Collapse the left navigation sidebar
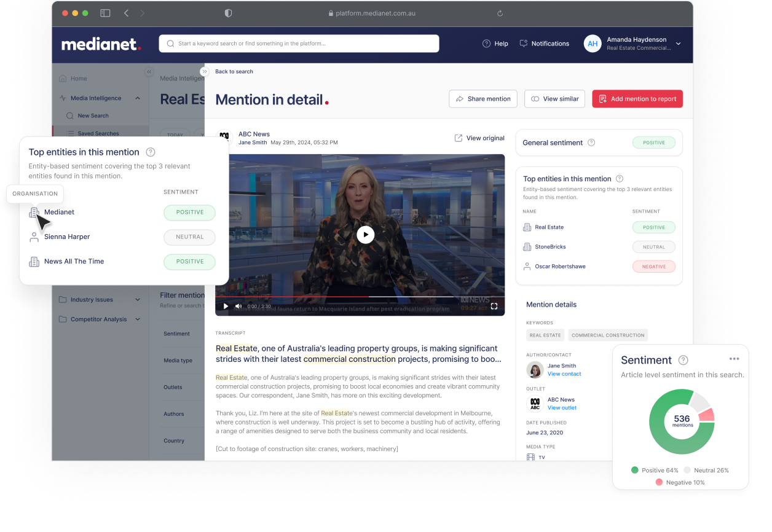 [149, 71]
